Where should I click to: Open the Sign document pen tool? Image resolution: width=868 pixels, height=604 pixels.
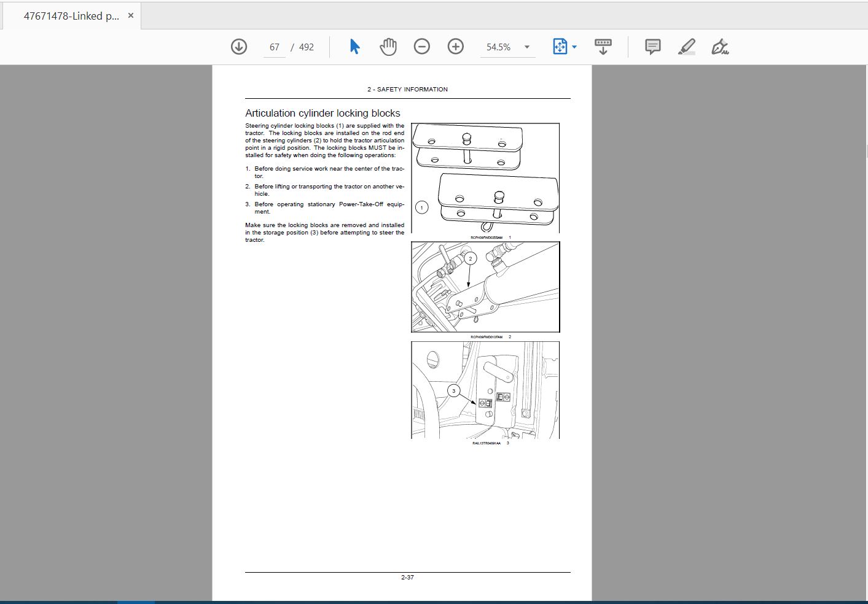coord(720,47)
